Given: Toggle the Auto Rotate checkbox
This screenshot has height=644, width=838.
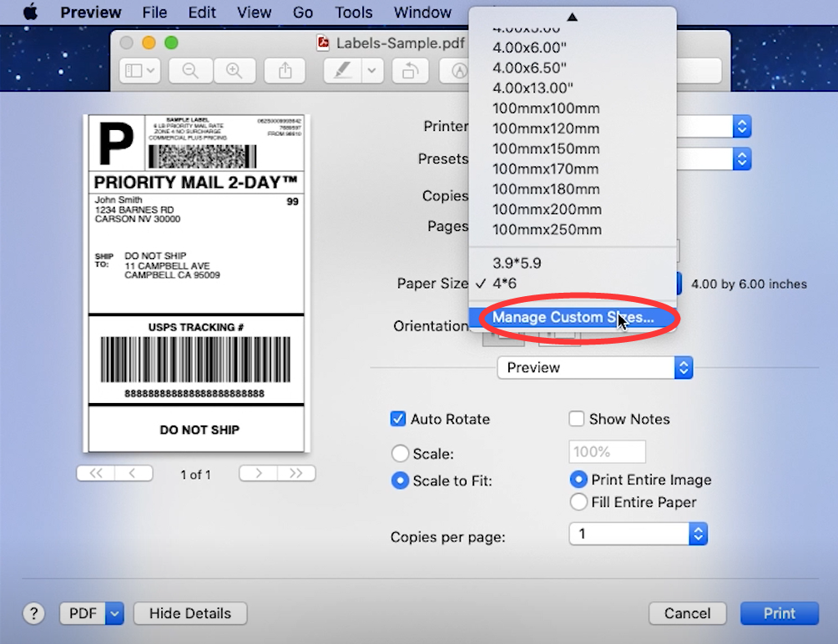Looking at the screenshot, I should pos(398,419).
